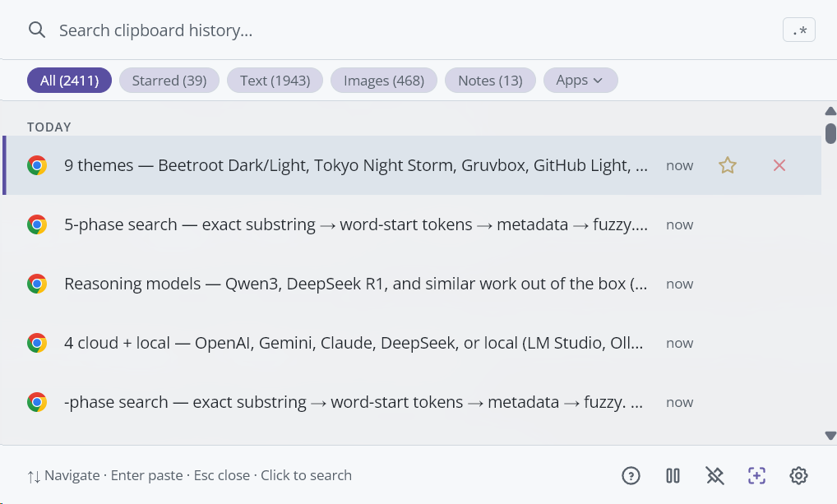Star the "9 themes" clipboard entry
Viewport: 837px width, 504px height.
point(727,165)
